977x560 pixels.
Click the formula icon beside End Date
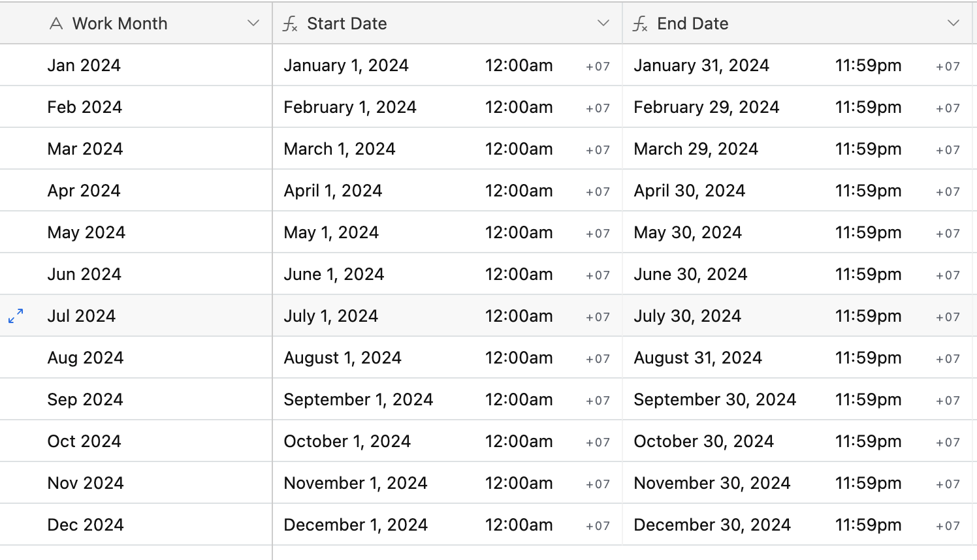[640, 24]
